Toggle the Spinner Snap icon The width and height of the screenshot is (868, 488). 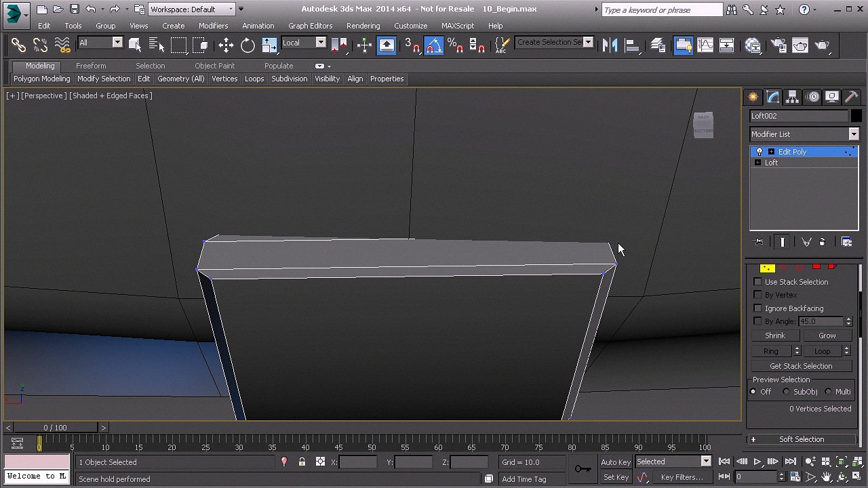click(x=477, y=45)
